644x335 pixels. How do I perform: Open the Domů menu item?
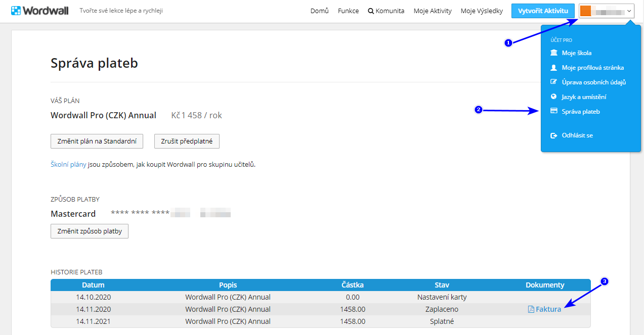coord(320,11)
